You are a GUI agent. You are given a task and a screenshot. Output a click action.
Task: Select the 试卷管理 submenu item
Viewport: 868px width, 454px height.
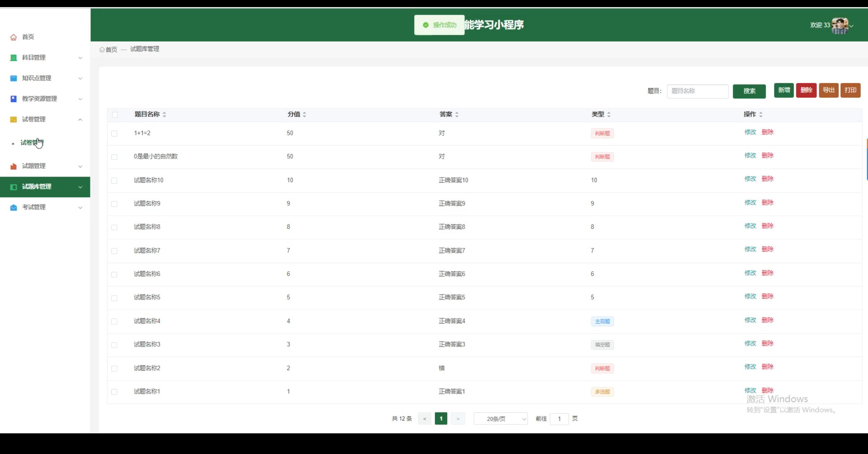coord(32,143)
